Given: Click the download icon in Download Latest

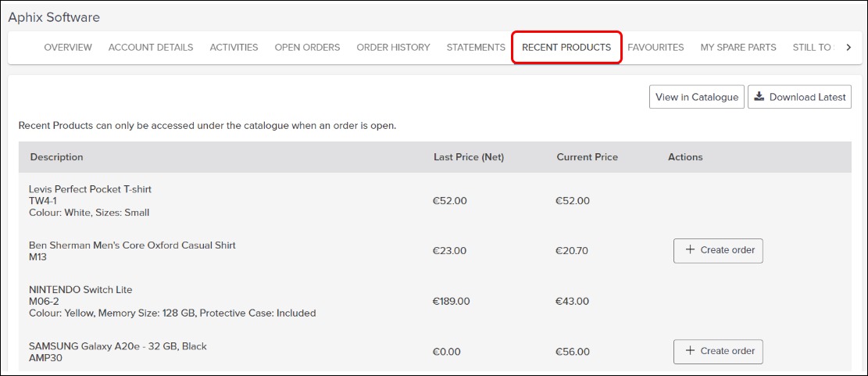Looking at the screenshot, I should click(x=759, y=97).
